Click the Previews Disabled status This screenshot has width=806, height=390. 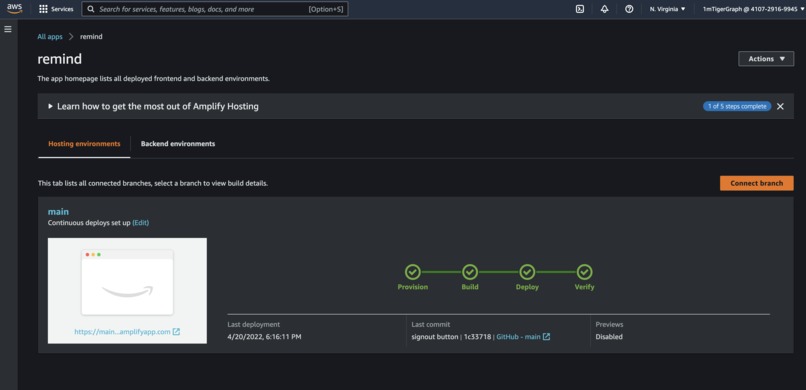tap(609, 337)
